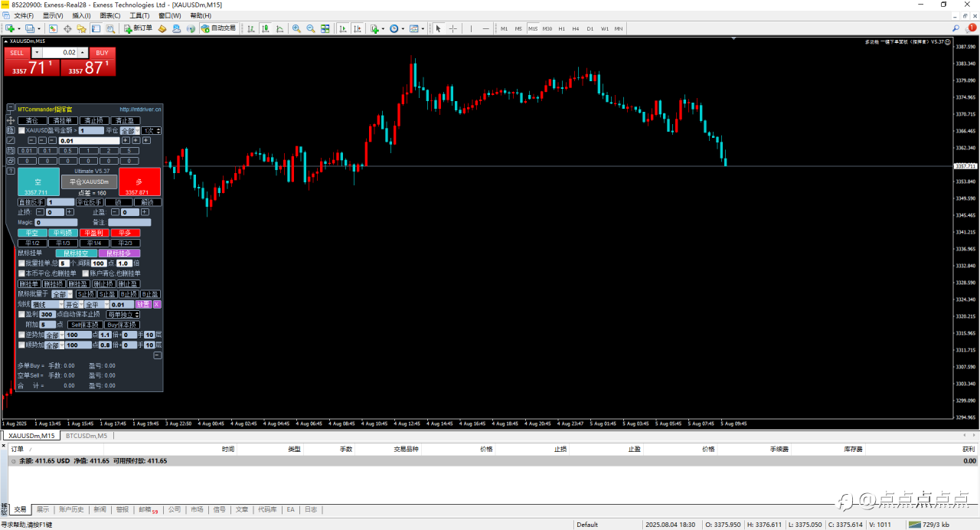
Task: Switch to H4 timeframe
Action: pyautogui.click(x=576, y=28)
